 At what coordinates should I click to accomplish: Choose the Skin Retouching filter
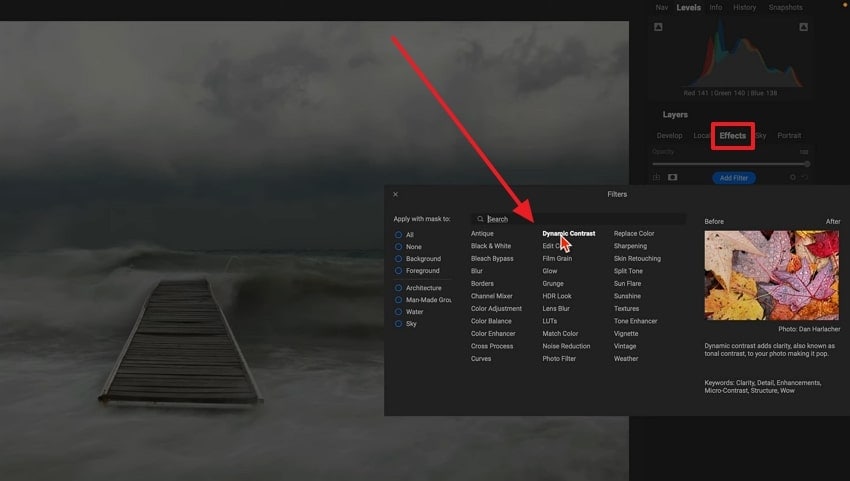pyautogui.click(x=637, y=259)
